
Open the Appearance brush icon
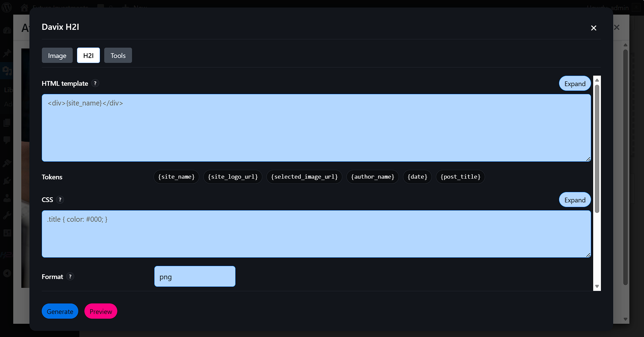[7, 163]
